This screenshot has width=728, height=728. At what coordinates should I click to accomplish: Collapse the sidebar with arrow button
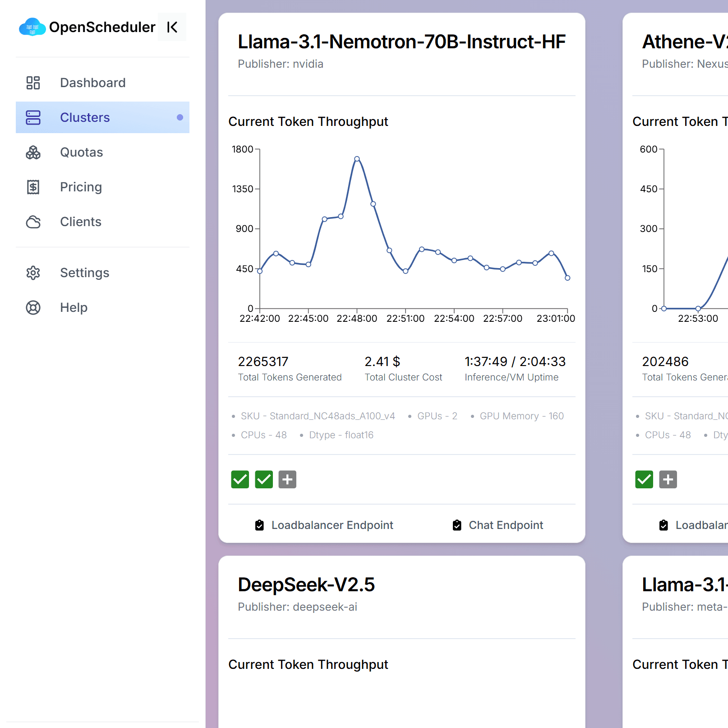coord(172,27)
